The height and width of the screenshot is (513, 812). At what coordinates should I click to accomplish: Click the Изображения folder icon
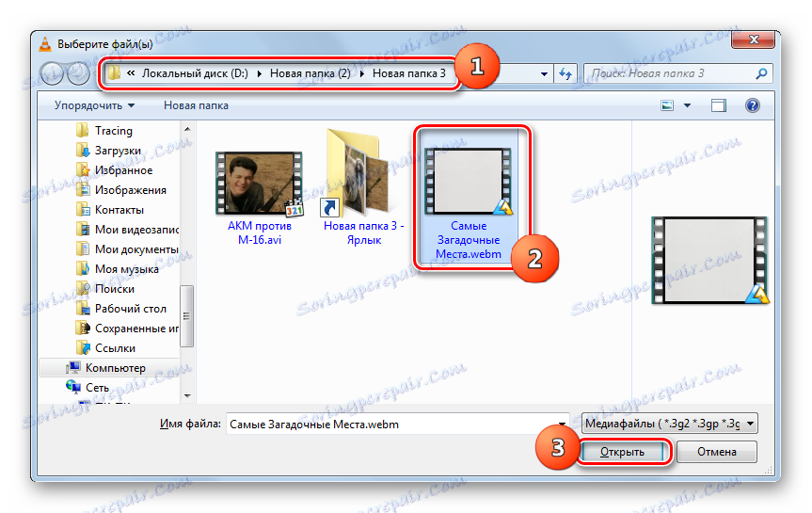83,189
